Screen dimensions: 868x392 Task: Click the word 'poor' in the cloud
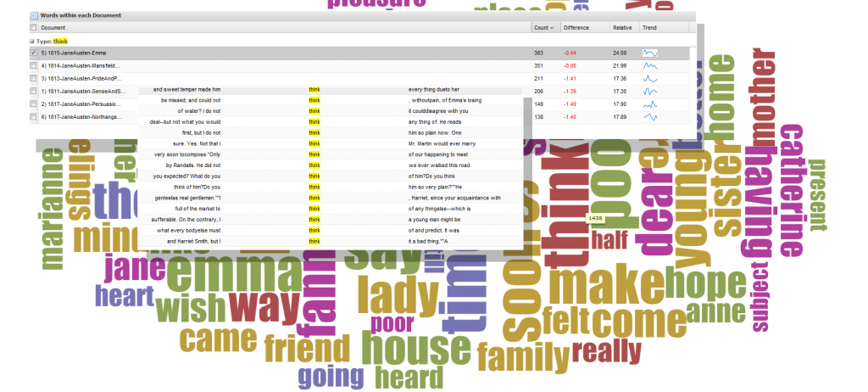(392, 323)
